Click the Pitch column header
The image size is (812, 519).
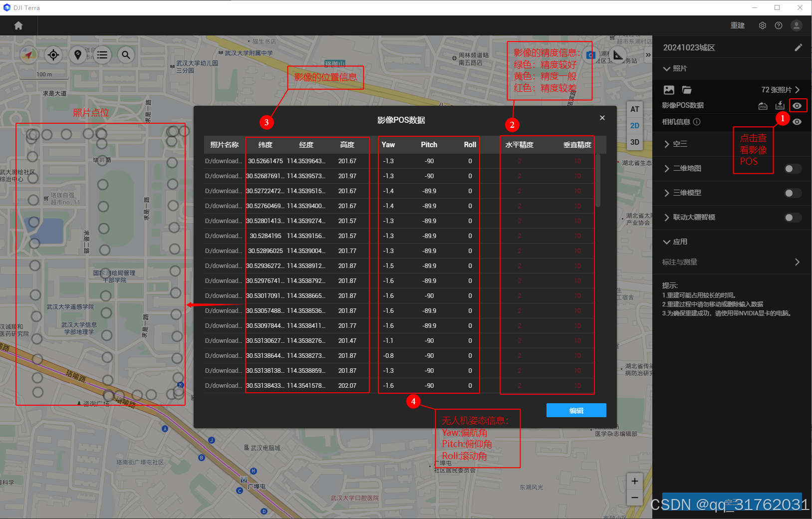tap(429, 145)
